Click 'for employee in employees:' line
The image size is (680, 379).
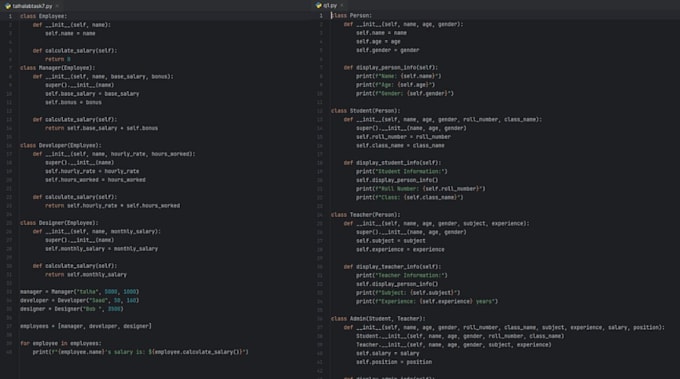(x=60, y=343)
